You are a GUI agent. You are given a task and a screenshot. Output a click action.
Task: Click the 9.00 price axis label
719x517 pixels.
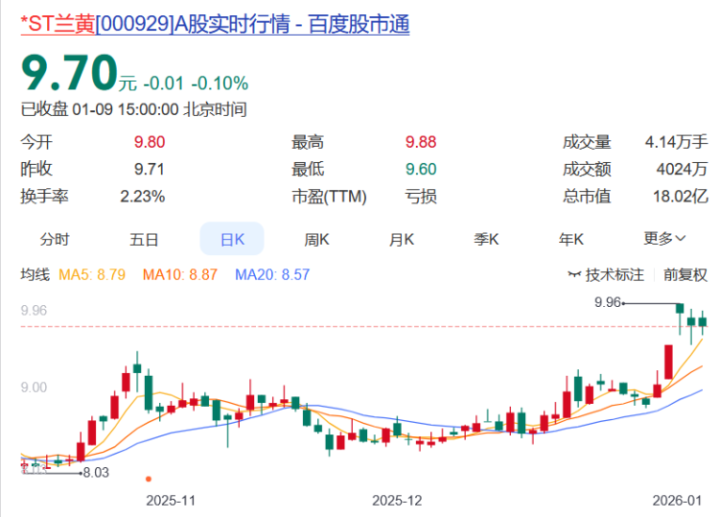pyautogui.click(x=33, y=388)
